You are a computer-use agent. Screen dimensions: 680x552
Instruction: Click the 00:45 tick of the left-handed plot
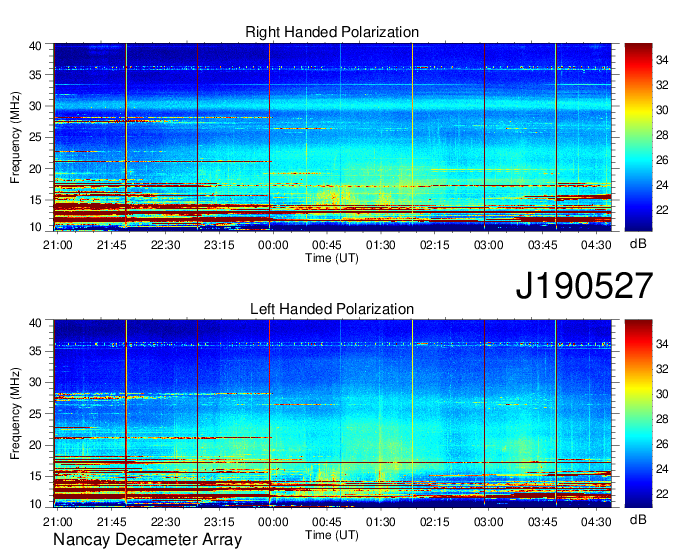tap(327, 522)
